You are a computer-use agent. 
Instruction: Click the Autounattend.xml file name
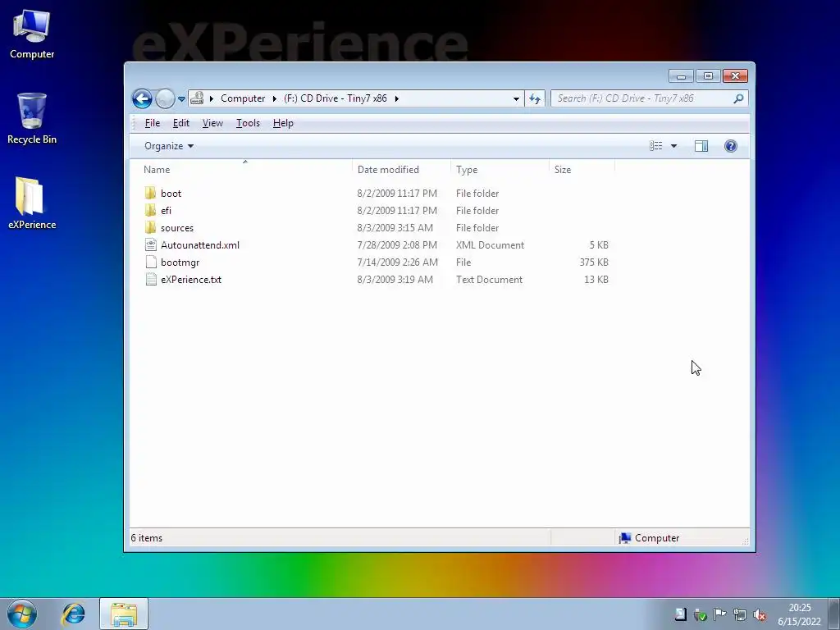(200, 244)
